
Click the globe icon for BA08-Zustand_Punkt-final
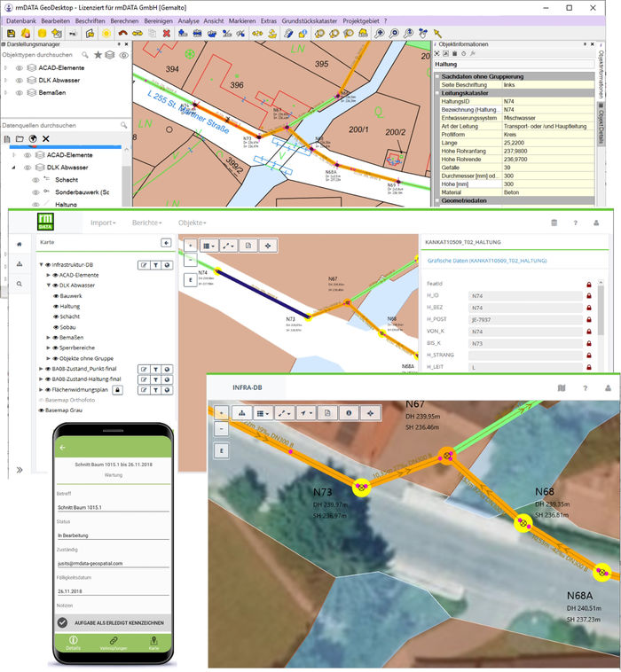168,369
